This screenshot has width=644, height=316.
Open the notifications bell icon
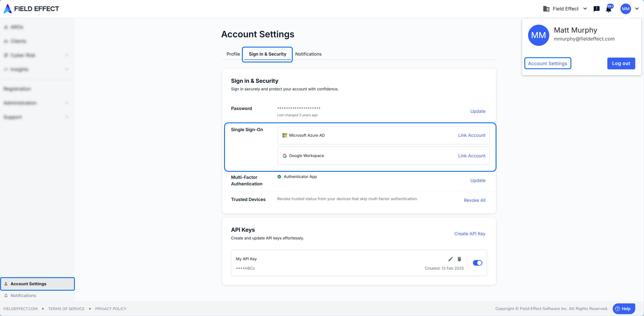(x=609, y=9)
